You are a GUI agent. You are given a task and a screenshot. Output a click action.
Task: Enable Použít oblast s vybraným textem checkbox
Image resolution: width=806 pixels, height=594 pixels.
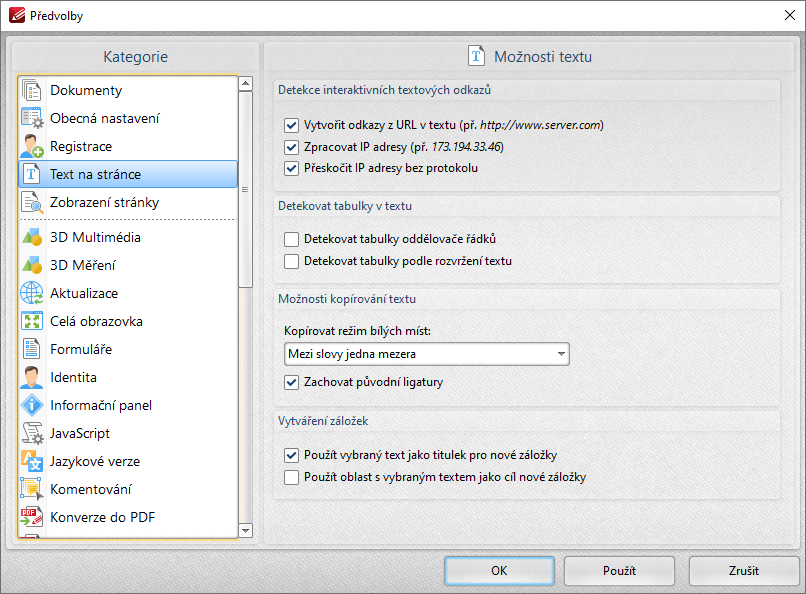tap(291, 477)
